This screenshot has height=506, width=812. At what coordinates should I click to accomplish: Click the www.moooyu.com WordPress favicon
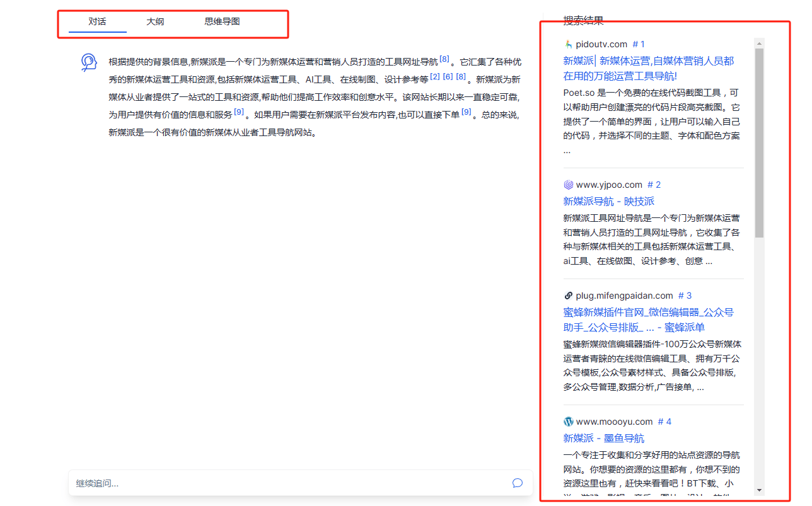point(568,422)
